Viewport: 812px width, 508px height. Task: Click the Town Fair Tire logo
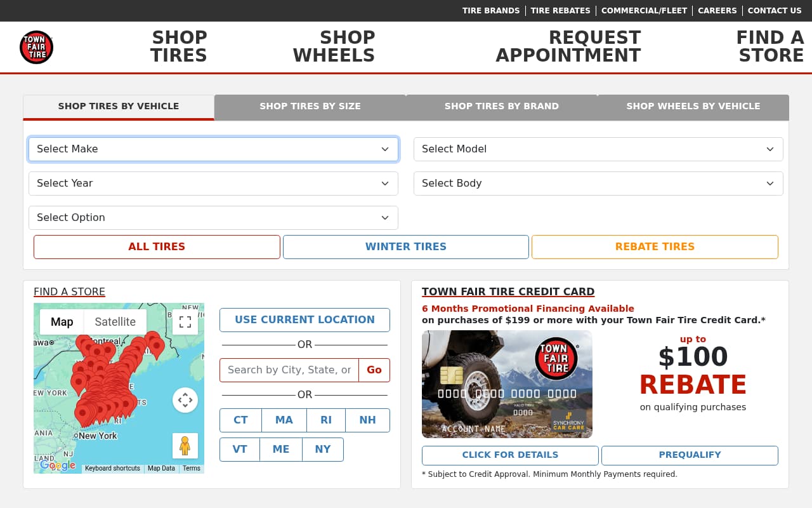(36, 47)
